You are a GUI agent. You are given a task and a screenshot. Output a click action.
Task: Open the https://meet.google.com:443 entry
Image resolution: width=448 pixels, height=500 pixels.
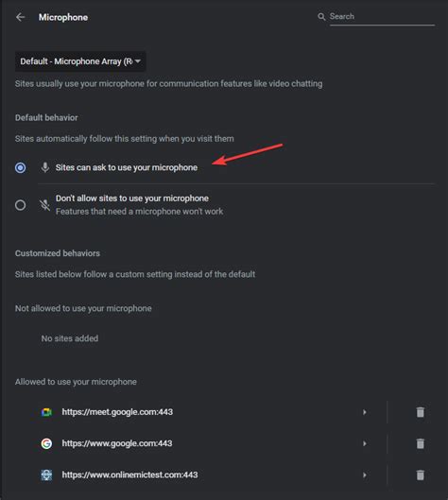[117, 412]
